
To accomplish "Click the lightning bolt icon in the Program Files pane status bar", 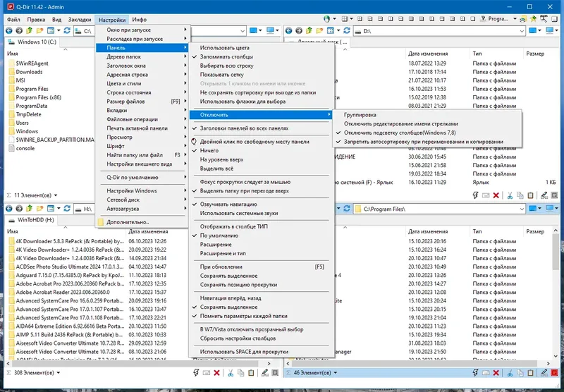I will point(475,373).
